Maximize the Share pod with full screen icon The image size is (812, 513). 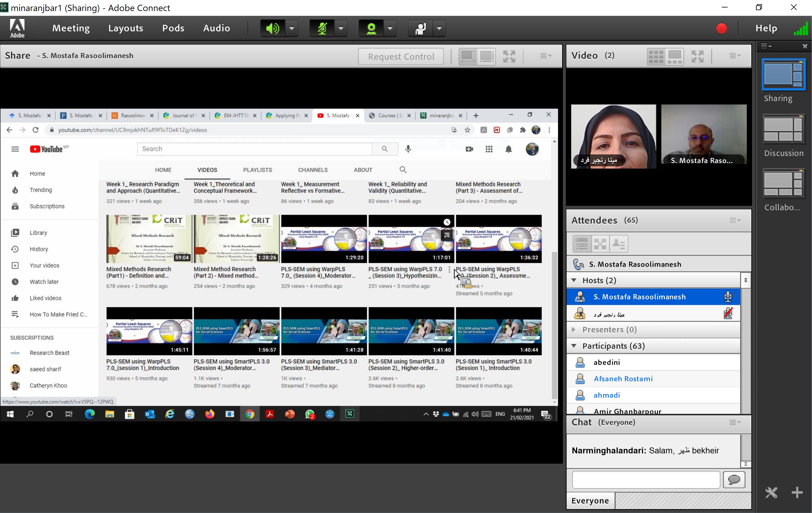click(x=509, y=56)
